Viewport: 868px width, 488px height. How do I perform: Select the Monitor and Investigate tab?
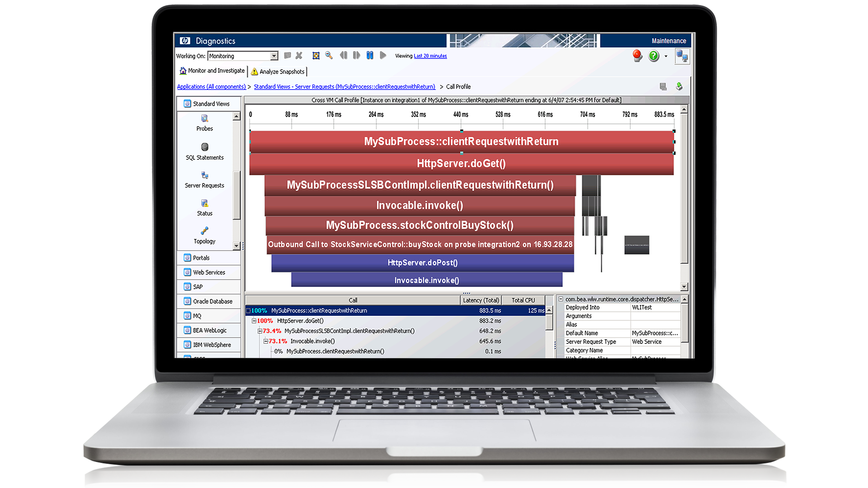coord(211,71)
